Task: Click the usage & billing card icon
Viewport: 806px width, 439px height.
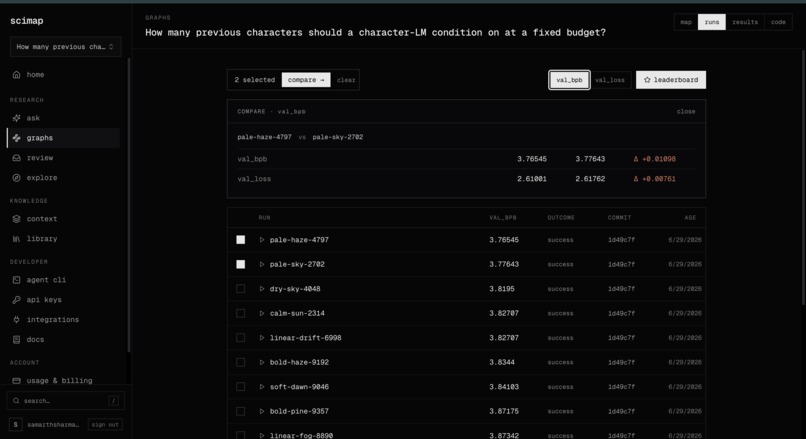Action: pyautogui.click(x=16, y=380)
